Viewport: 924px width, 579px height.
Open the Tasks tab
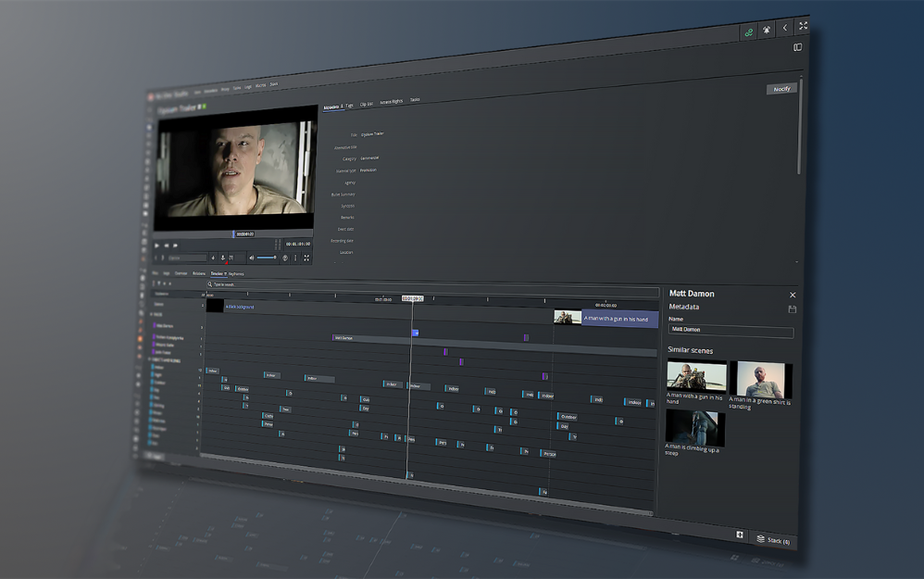(x=415, y=100)
